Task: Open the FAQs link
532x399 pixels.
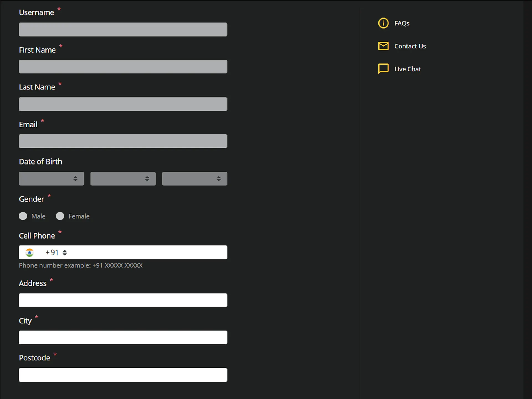Action: 402,23
